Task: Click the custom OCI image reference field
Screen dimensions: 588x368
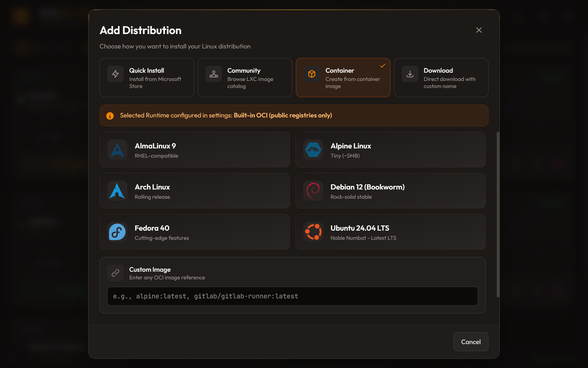Action: point(292,296)
